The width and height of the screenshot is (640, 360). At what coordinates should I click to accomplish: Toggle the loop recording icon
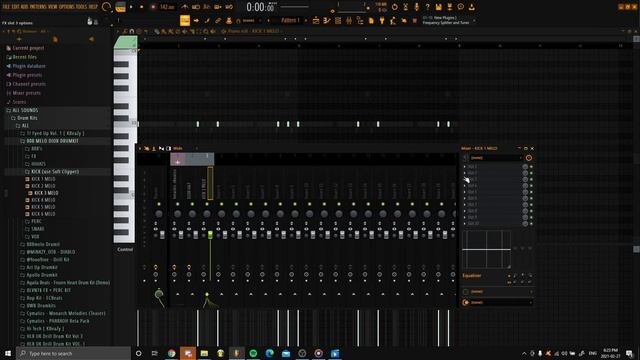[229, 7]
